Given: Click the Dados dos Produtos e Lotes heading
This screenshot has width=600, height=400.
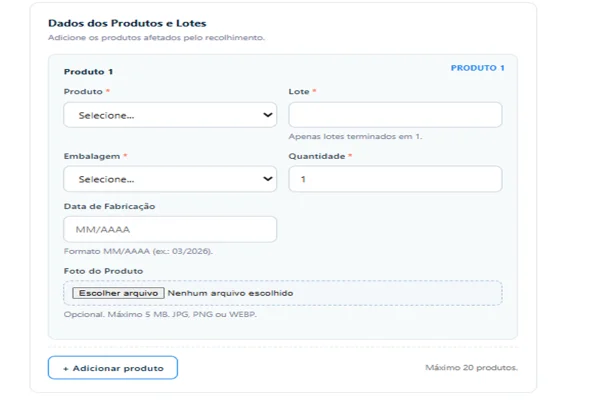Looking at the screenshot, I should 127,23.
